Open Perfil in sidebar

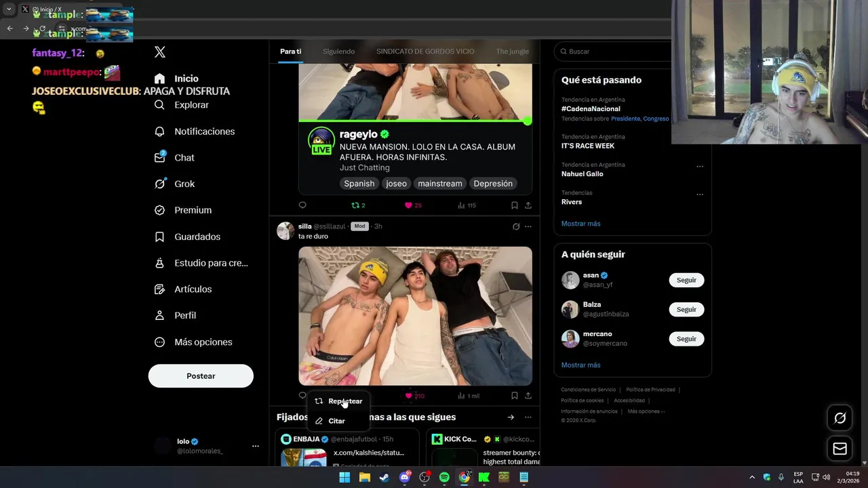[175, 316]
